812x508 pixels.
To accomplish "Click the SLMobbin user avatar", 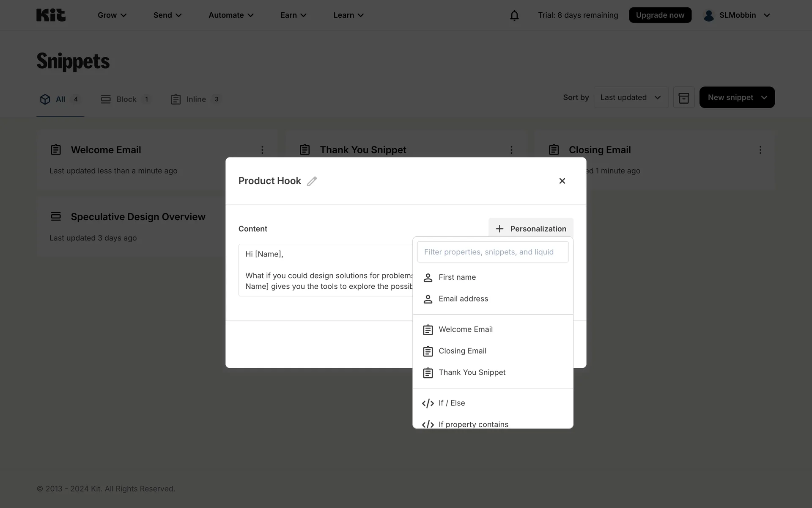I will click(x=708, y=15).
